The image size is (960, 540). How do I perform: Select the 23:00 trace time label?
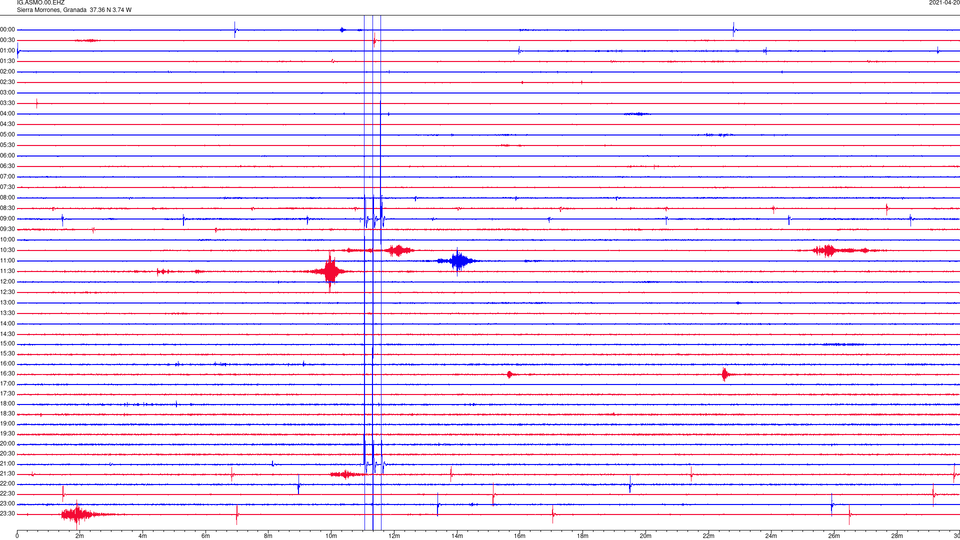click(x=7, y=504)
